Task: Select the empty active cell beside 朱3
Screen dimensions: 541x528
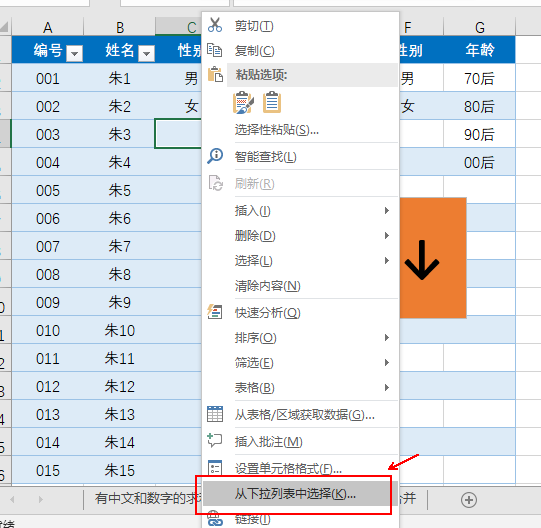Action: click(x=178, y=134)
